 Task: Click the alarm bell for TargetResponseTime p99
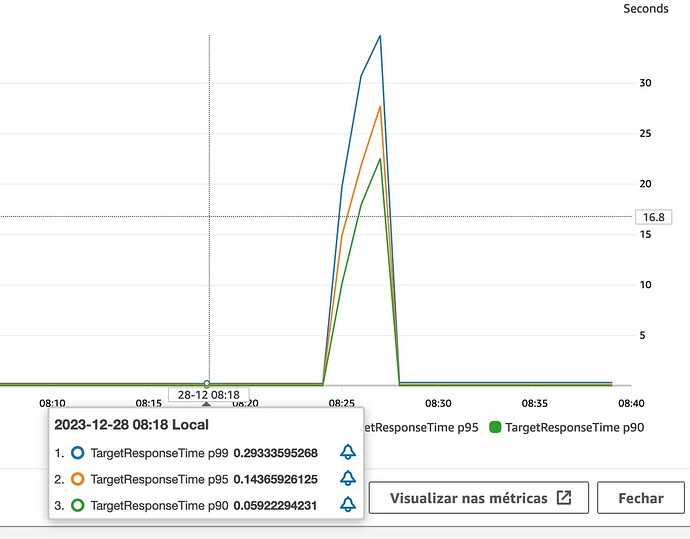pos(348,452)
